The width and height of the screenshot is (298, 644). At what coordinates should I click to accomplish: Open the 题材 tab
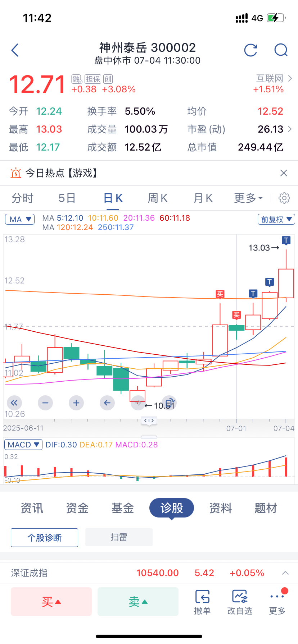[266, 508]
